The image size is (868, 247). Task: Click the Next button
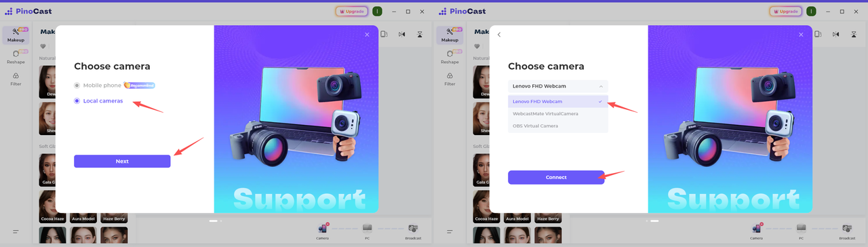122,161
